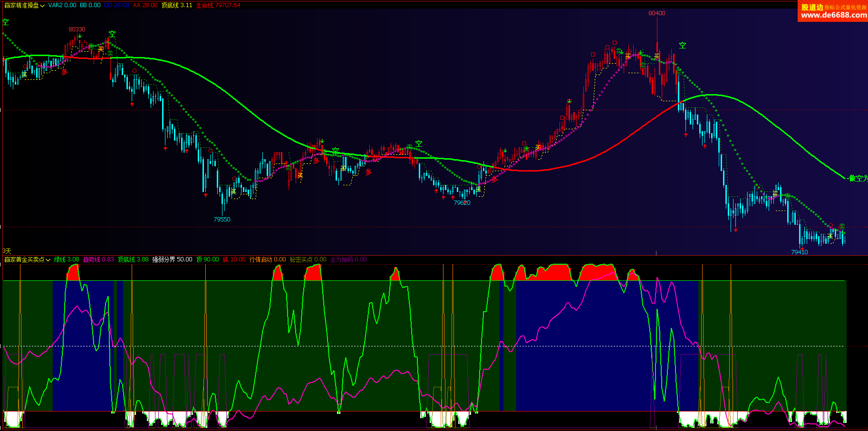Click the 80330 high price marker
This screenshot has width=868, height=431.
click(x=77, y=29)
